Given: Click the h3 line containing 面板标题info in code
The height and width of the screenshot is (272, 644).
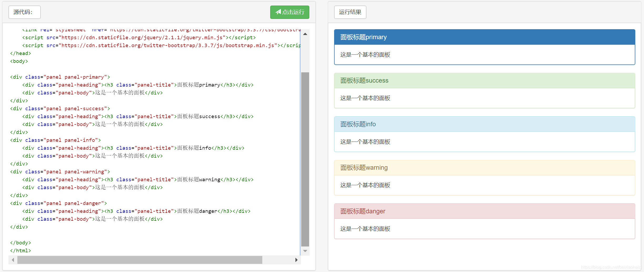Looking at the screenshot, I should 133,148.
